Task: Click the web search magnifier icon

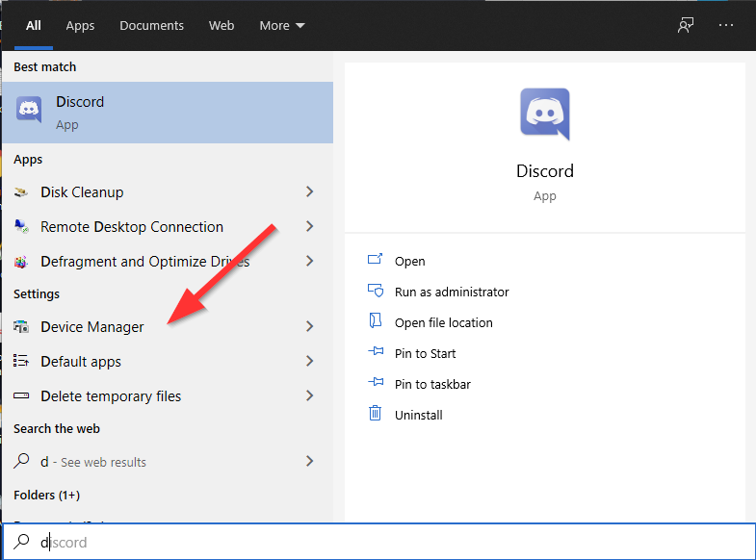Action: pyautogui.click(x=21, y=461)
